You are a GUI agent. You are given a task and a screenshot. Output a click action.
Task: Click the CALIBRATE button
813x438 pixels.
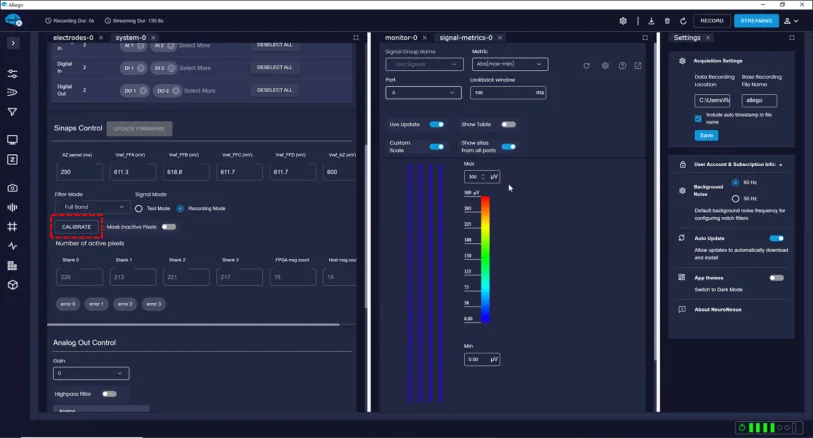pyautogui.click(x=76, y=227)
